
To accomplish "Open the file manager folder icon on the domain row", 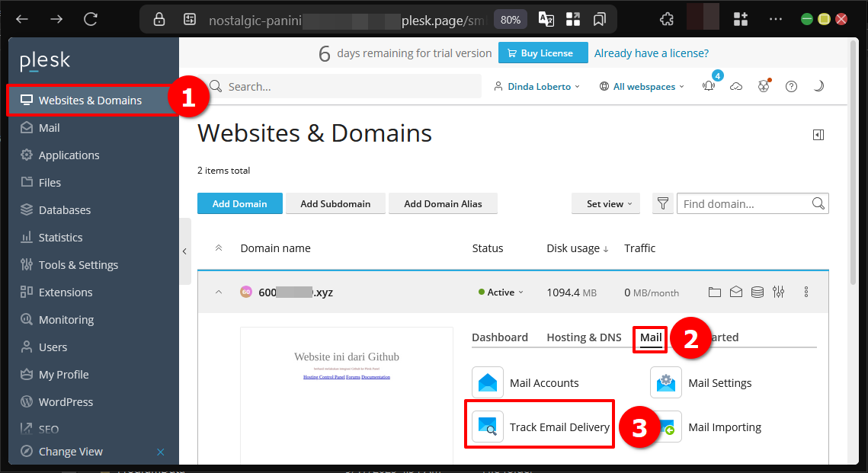I will (x=714, y=292).
